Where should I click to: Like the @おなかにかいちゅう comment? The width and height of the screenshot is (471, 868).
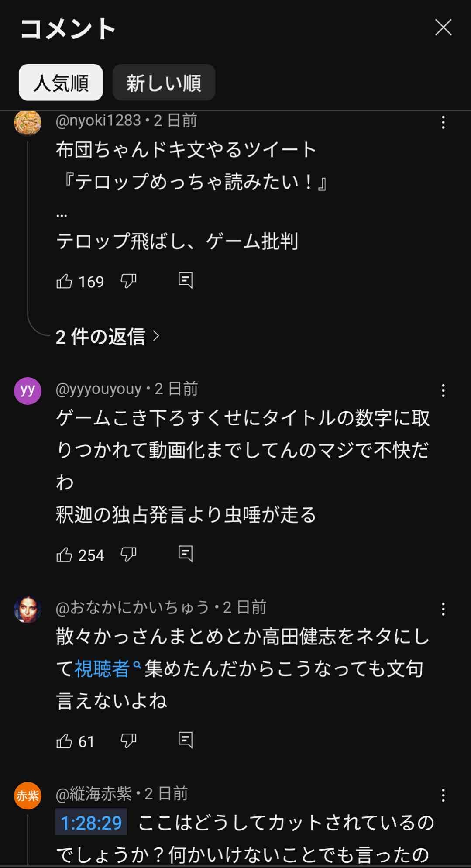point(64,741)
